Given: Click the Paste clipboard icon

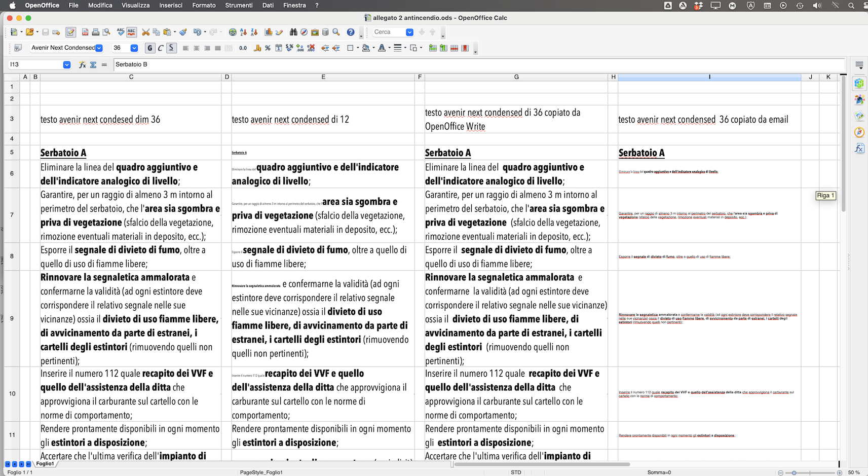Looking at the screenshot, I should pyautogui.click(x=167, y=32).
